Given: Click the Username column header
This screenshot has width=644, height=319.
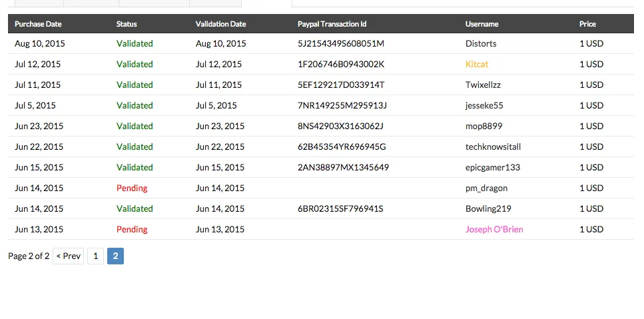Looking at the screenshot, I should click(x=482, y=24).
